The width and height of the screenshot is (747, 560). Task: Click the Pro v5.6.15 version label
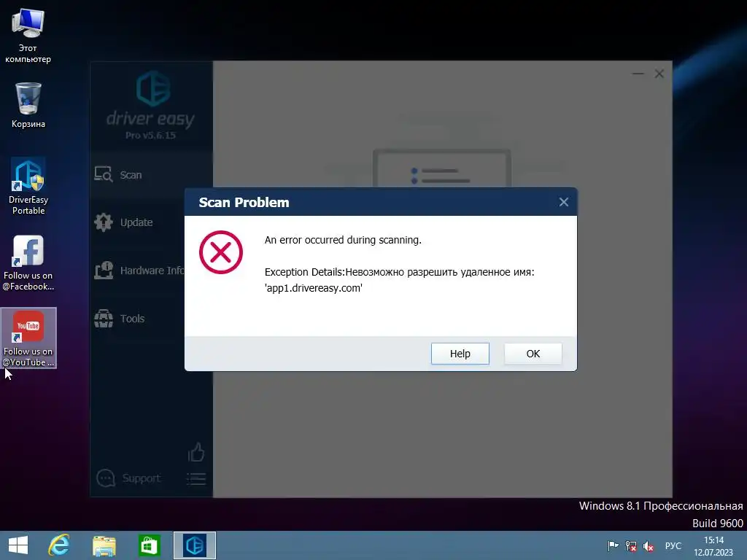coord(150,135)
